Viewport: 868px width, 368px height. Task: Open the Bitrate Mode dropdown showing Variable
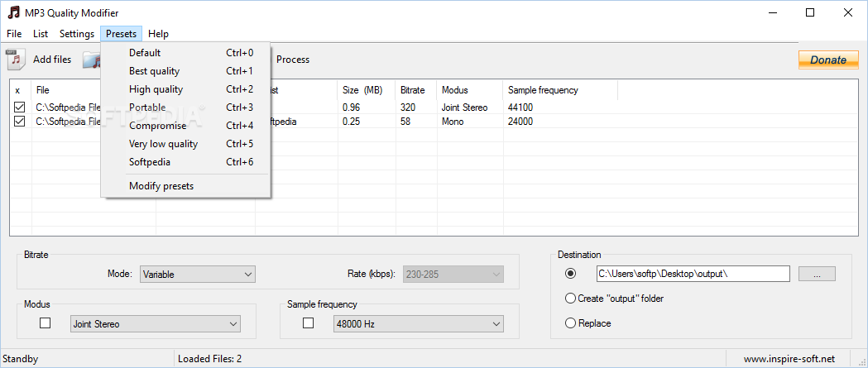point(198,274)
